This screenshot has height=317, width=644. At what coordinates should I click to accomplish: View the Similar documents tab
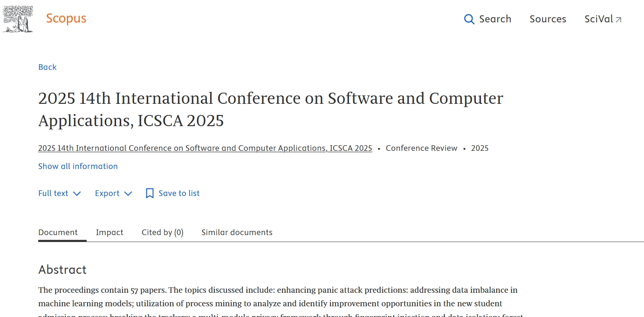pos(237,232)
